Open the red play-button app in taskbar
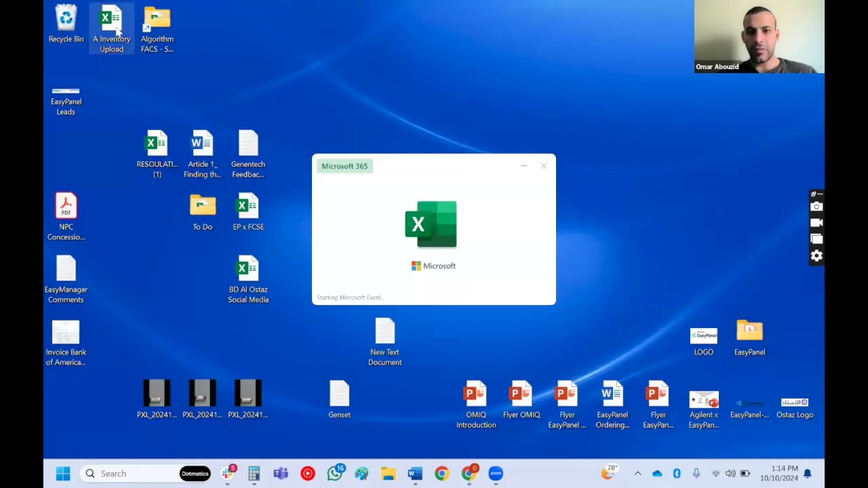The width and height of the screenshot is (868, 488). [x=307, y=474]
